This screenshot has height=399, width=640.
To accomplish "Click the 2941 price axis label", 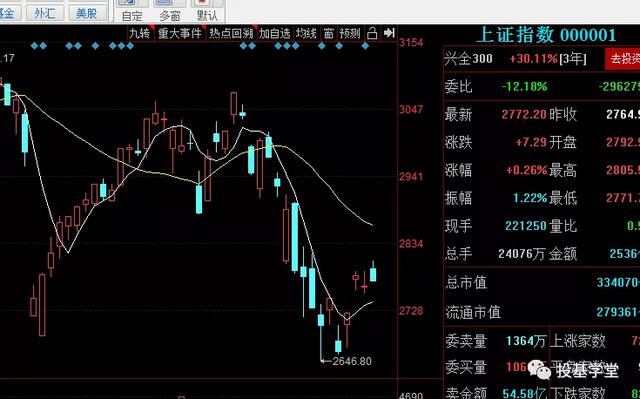I will pos(411,176).
